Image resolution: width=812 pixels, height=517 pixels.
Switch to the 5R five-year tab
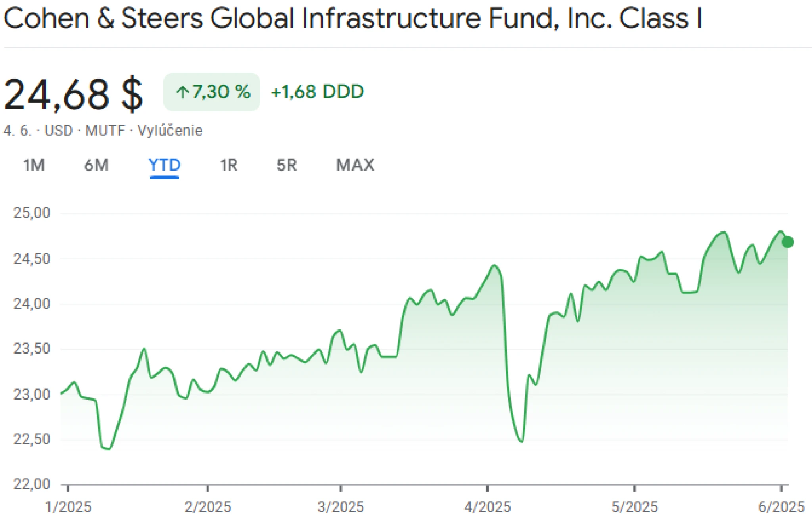coord(287,165)
